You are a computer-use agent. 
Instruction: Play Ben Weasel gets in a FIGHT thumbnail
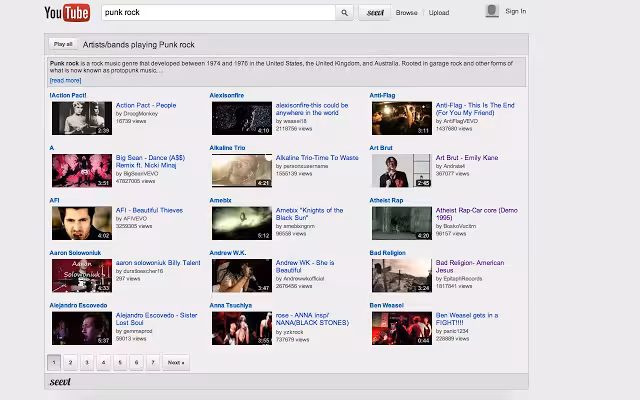tap(402, 328)
